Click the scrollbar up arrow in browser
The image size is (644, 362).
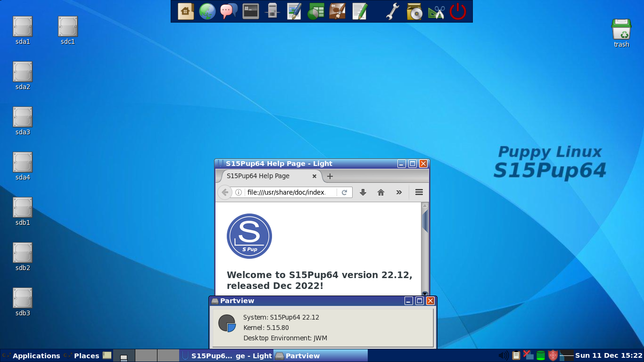click(x=425, y=206)
